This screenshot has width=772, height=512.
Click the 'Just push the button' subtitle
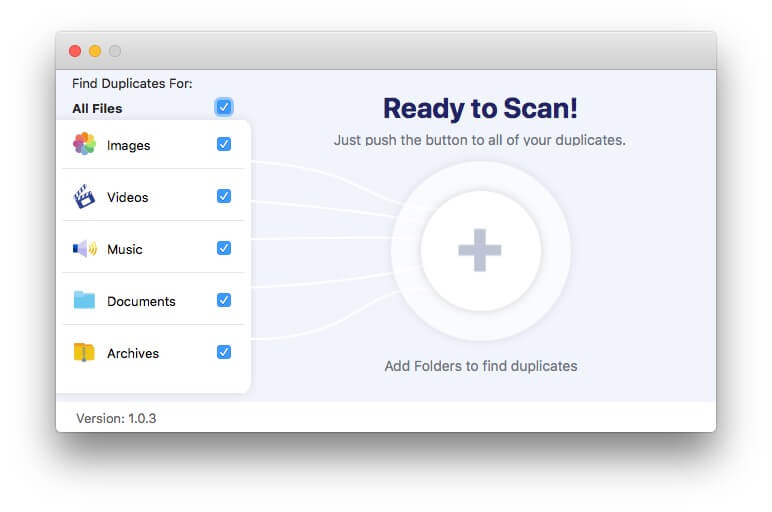(480, 140)
